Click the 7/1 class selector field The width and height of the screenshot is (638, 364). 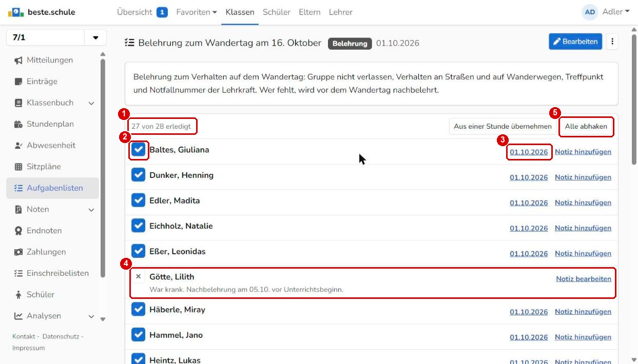click(45, 38)
